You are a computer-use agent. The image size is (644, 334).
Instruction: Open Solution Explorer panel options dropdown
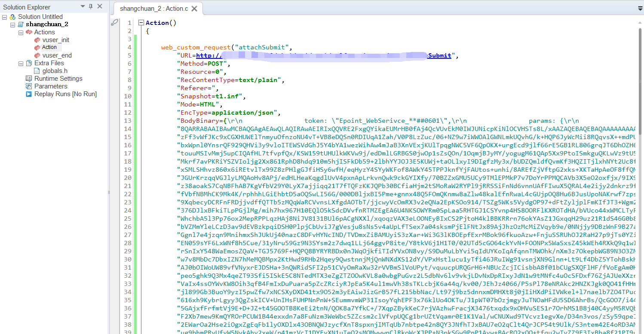pos(83,6)
